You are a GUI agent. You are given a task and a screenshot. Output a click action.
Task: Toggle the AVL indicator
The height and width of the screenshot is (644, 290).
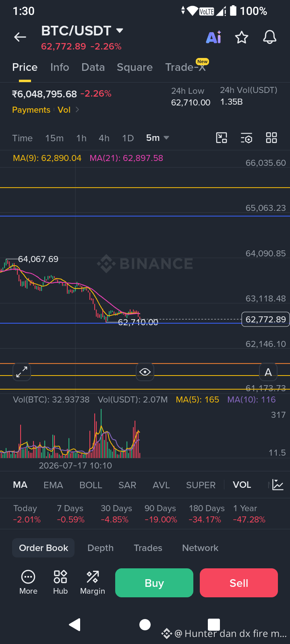coord(161,485)
